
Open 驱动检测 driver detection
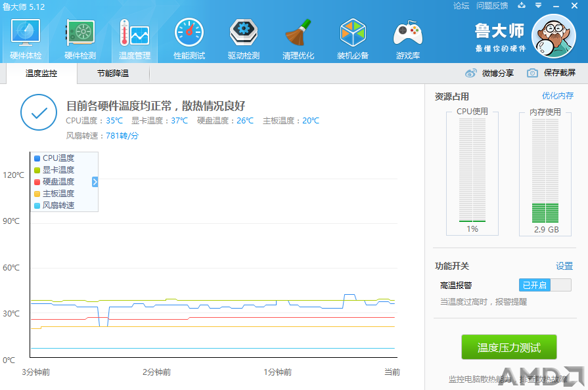(x=244, y=39)
